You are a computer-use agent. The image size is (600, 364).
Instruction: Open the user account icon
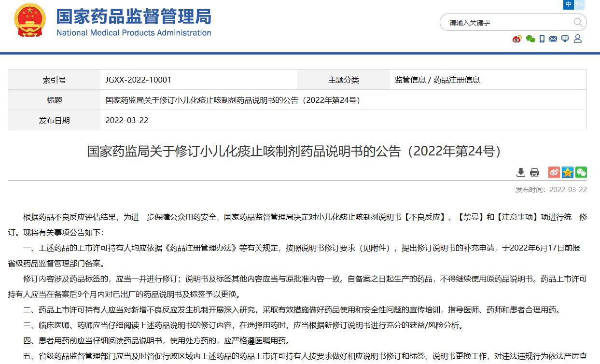tap(577, 39)
